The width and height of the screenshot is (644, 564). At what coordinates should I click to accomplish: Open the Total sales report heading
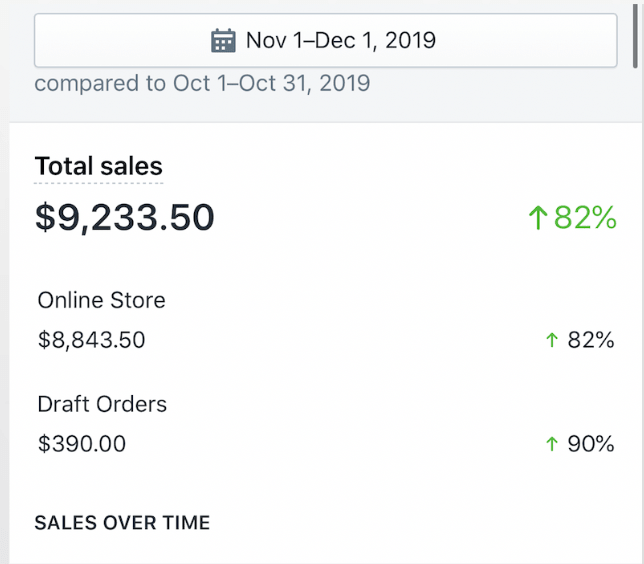click(98, 166)
